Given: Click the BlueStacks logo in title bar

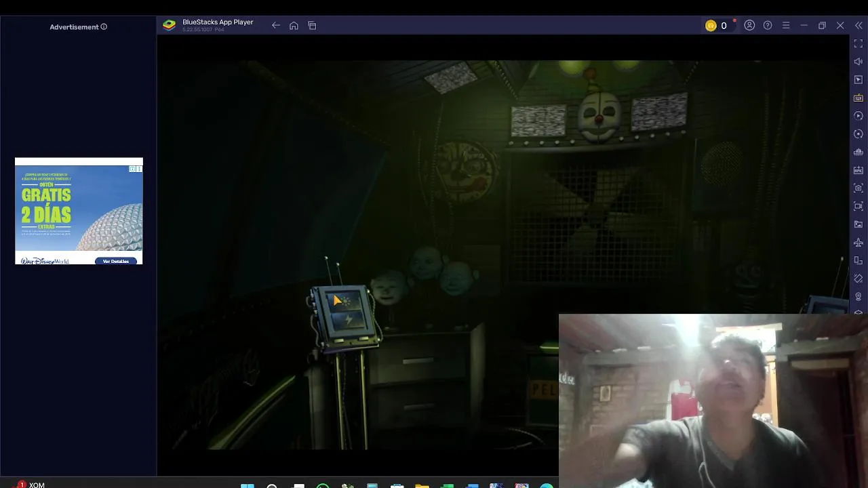Looking at the screenshot, I should [170, 25].
